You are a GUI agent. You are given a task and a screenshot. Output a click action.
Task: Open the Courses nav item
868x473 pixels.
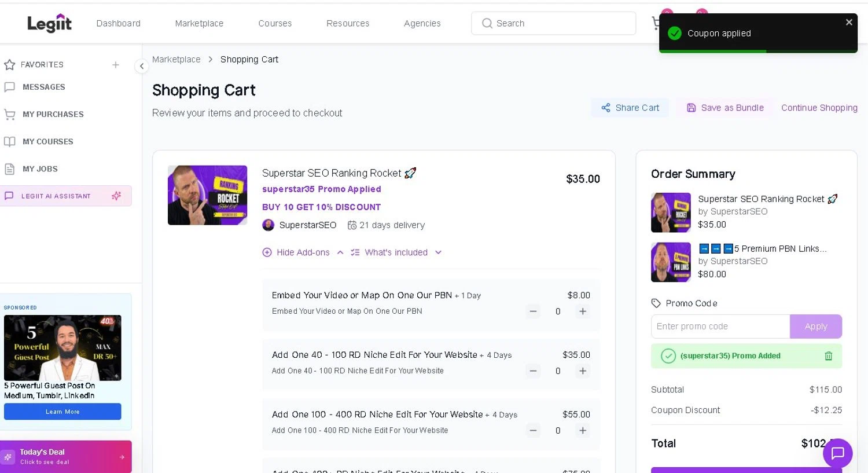(x=275, y=23)
